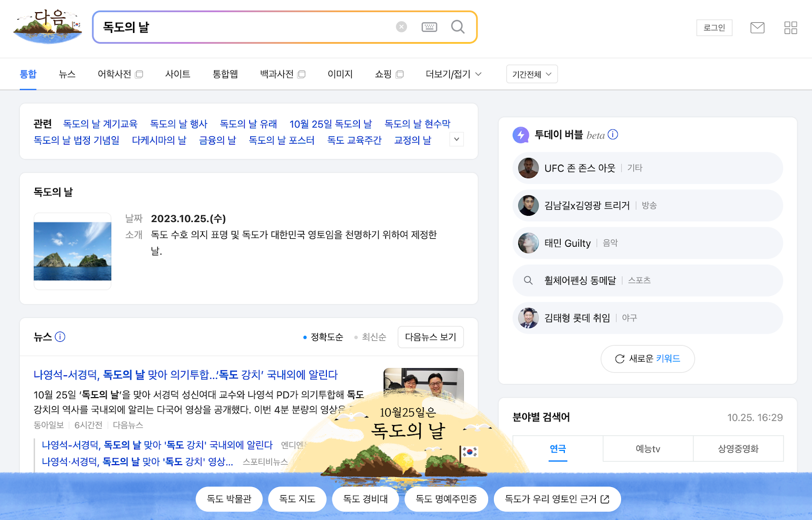The width and height of the screenshot is (812, 520).
Task: Open related article '독도 강치' 영상...
Action: tap(138, 462)
